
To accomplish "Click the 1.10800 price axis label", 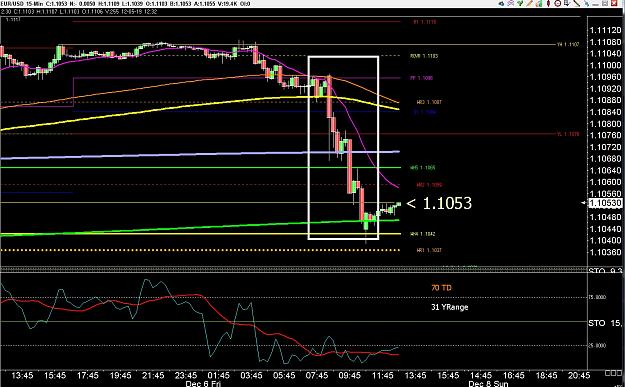I will click(x=605, y=124).
